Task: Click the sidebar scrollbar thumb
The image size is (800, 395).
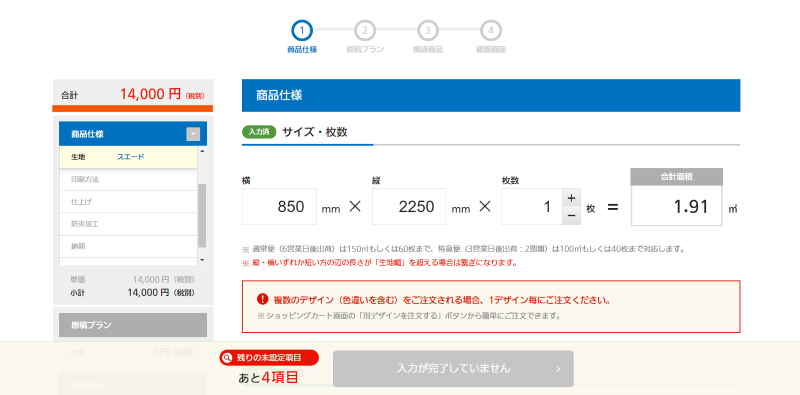Action: click(202, 215)
